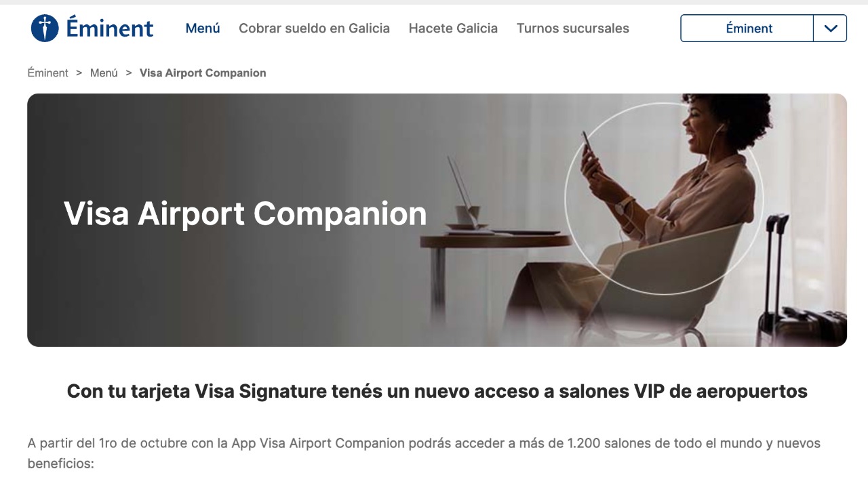Click the Visa Signature salones VIP heading
The image size is (868, 492).
point(437,391)
